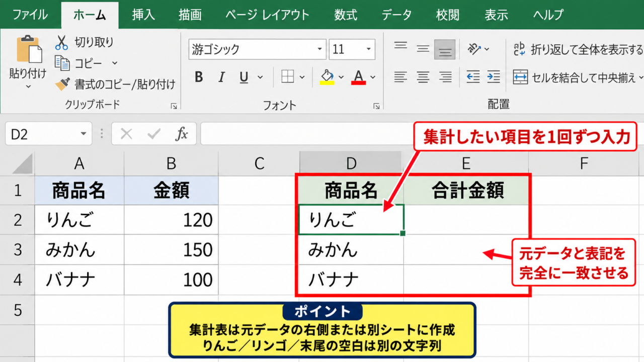The width and height of the screenshot is (644, 362).
Task: Align cell text to the right
Action: pos(445,77)
